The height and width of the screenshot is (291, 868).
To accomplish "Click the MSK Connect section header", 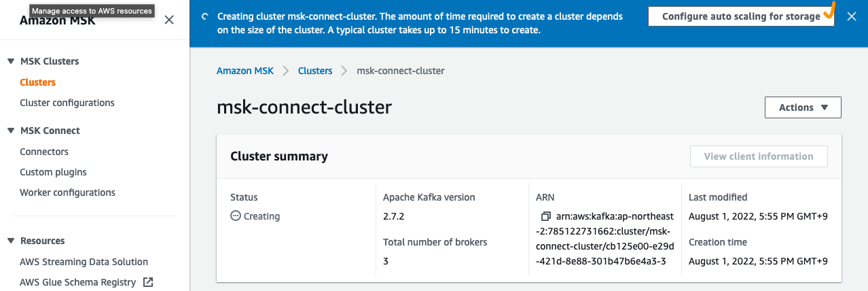I will click(x=50, y=131).
